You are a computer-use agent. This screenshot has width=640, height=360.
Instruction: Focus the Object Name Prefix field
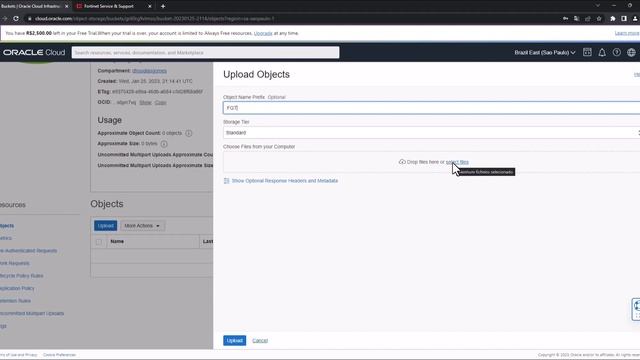(x=431, y=108)
